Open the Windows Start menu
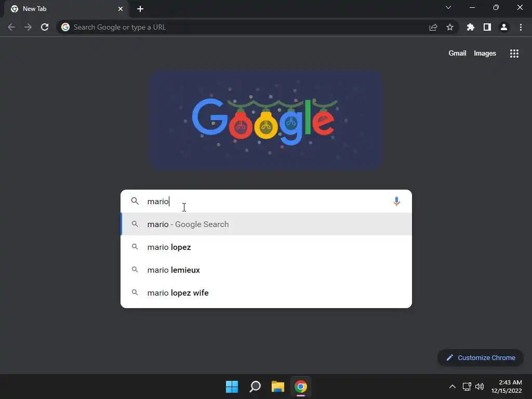 coord(232,387)
